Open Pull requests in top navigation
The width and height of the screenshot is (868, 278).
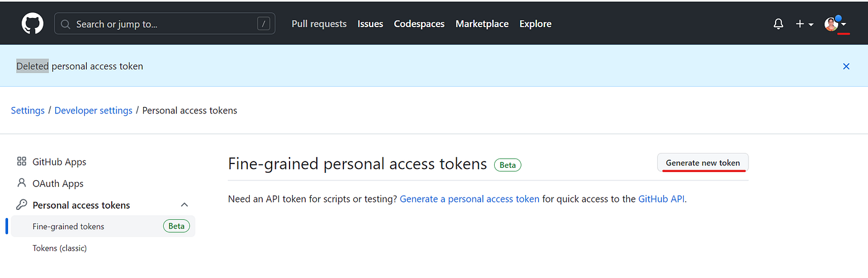tap(319, 24)
